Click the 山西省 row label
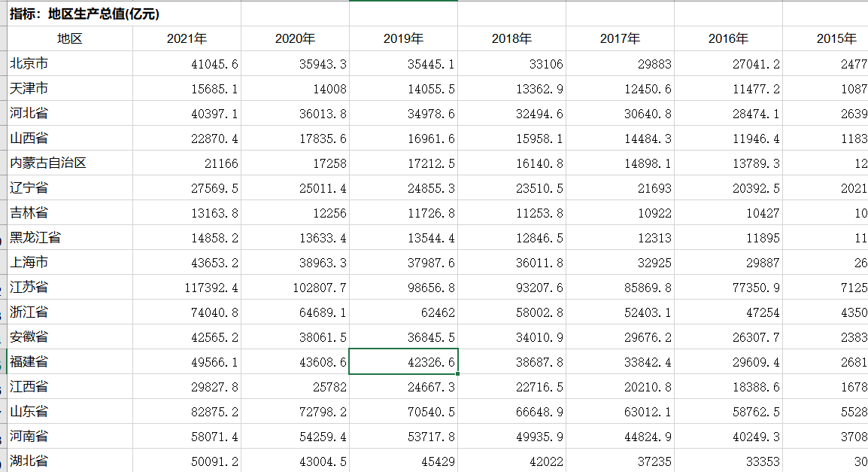 click(70, 138)
